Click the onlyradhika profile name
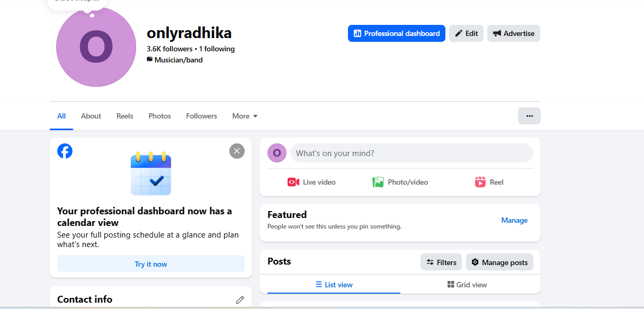Viewport: 644px width, 309px height. (x=189, y=33)
